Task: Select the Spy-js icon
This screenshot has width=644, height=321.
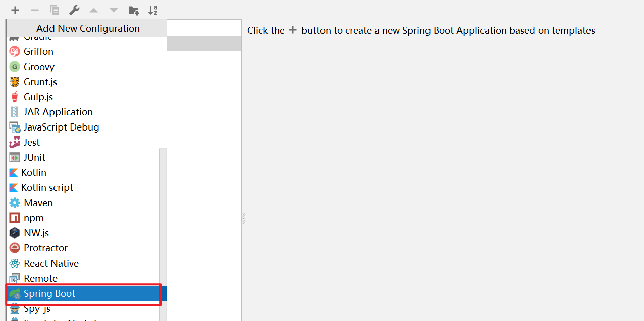Action: coord(15,308)
